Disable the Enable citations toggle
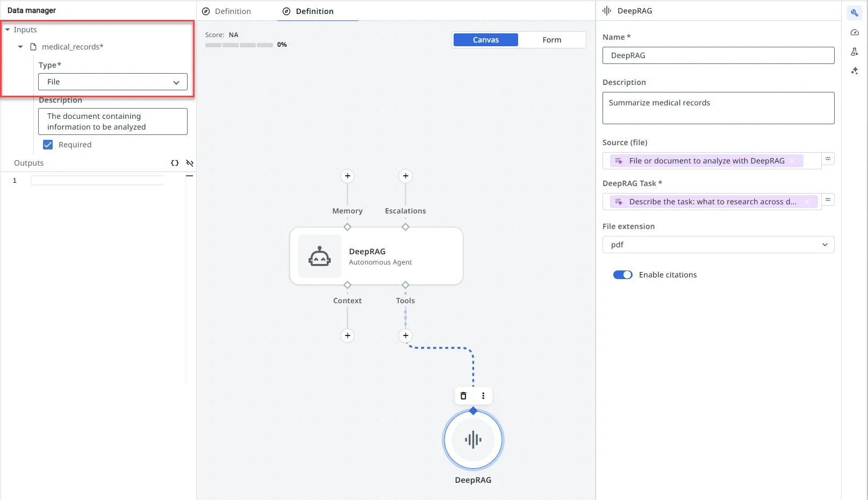Screen dimensions: 868x500 622,274
